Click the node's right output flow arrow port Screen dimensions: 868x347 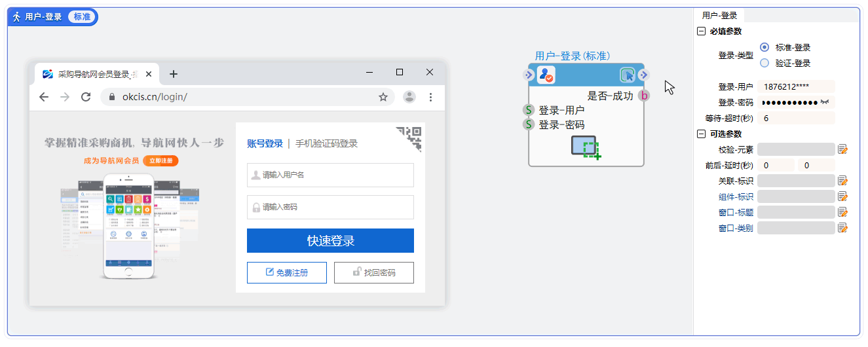click(643, 75)
